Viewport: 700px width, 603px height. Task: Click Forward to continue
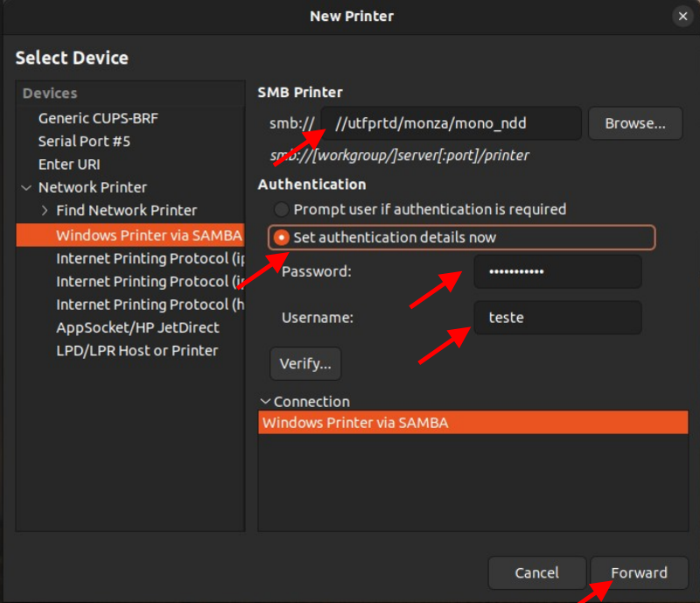(x=639, y=572)
